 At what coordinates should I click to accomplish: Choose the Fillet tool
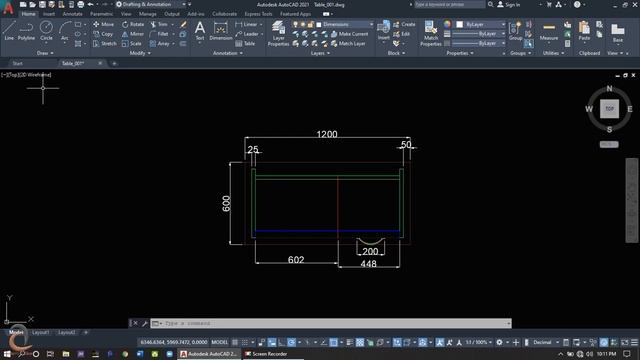(159, 34)
